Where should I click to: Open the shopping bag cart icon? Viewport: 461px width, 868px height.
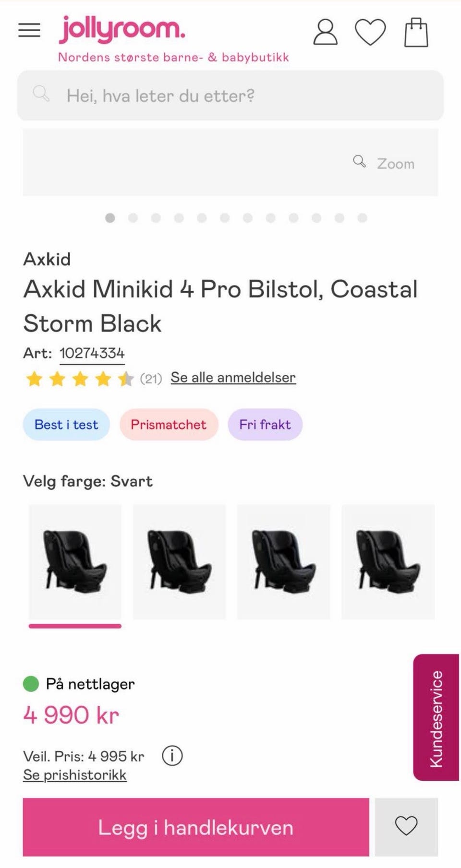pyautogui.click(x=416, y=32)
